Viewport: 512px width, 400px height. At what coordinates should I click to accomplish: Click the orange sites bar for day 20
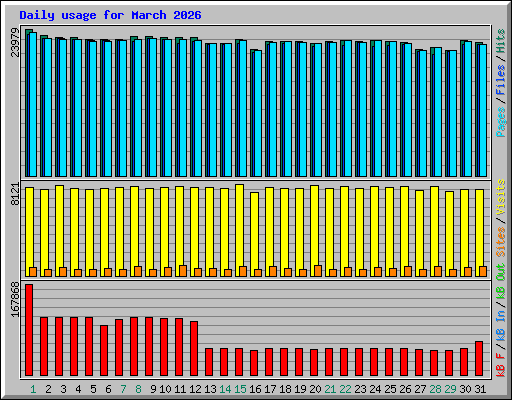[318, 271]
